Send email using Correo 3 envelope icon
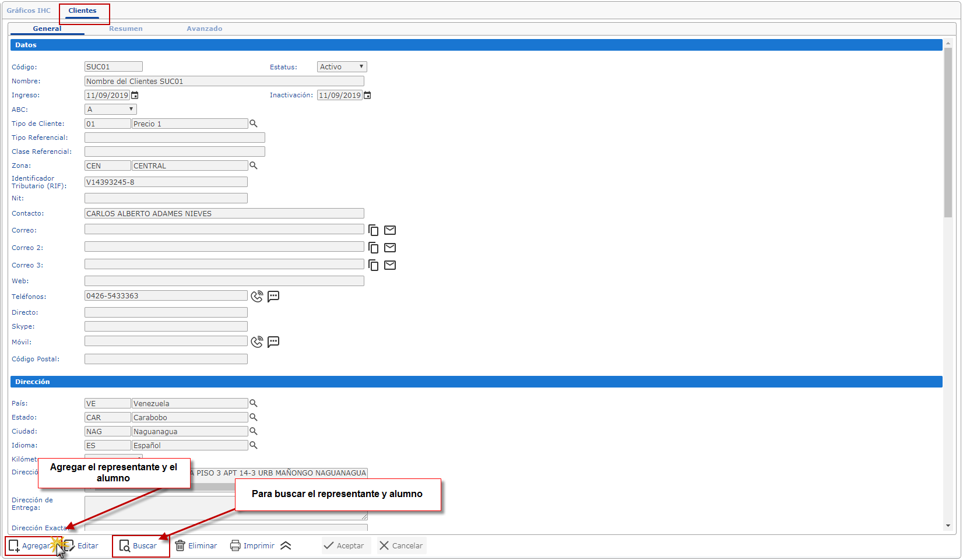Viewport: 963px width, 560px height. click(x=390, y=265)
